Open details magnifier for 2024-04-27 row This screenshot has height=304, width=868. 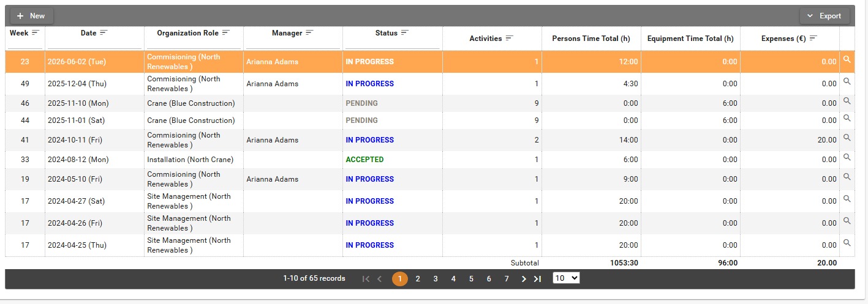click(847, 199)
